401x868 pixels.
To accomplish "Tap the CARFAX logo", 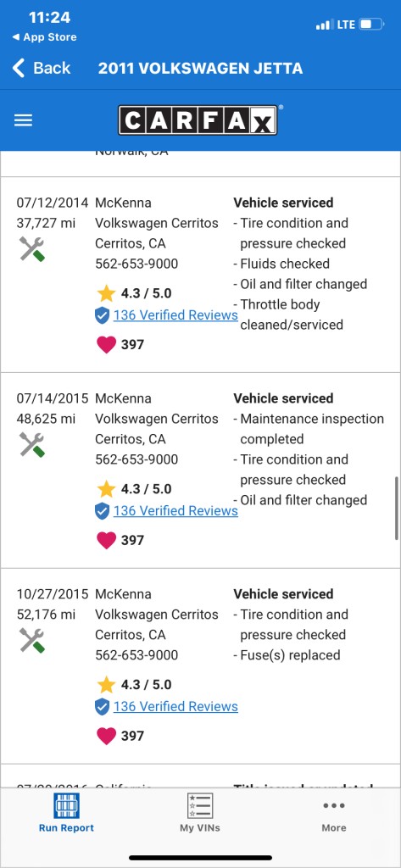I will (x=198, y=120).
